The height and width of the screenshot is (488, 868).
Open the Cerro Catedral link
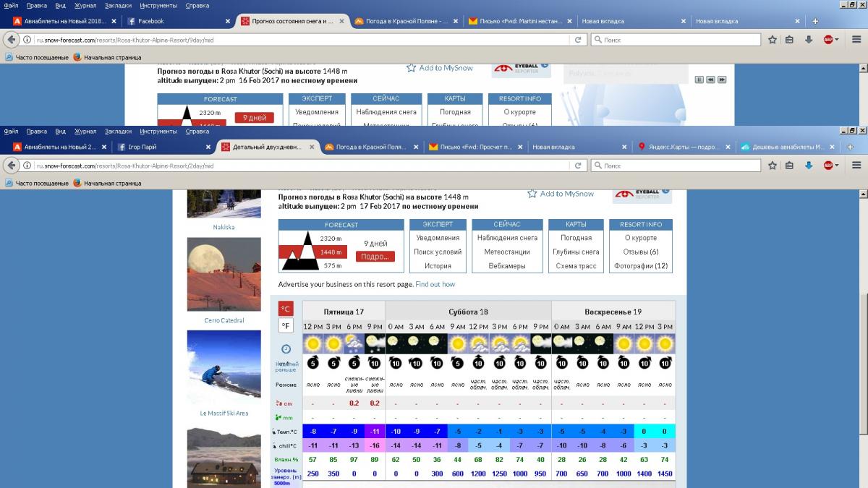224,320
